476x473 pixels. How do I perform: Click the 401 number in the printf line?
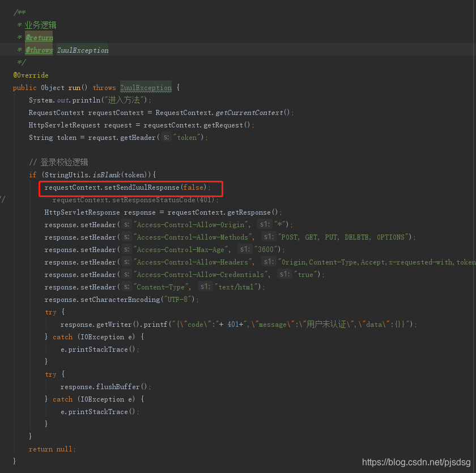point(233,325)
